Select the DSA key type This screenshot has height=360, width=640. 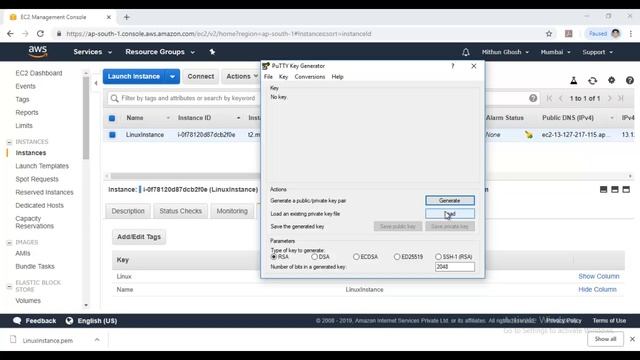[x=314, y=257]
